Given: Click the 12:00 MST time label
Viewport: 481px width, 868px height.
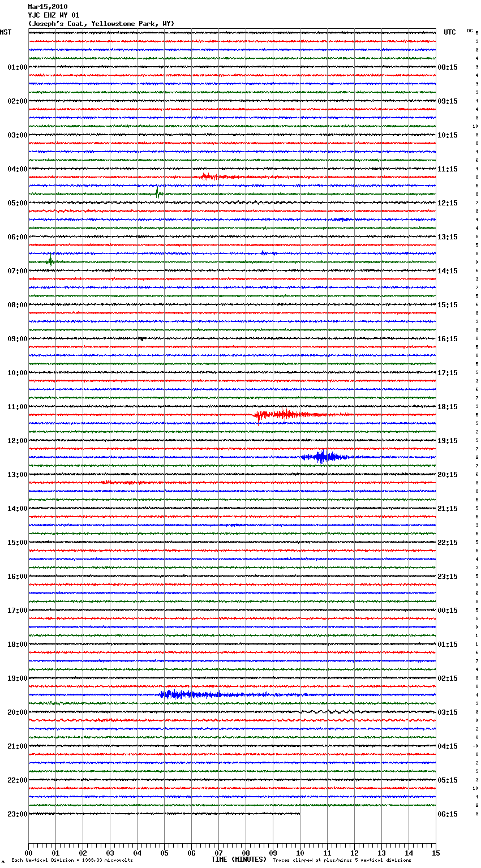Looking at the screenshot, I should tap(17, 440).
